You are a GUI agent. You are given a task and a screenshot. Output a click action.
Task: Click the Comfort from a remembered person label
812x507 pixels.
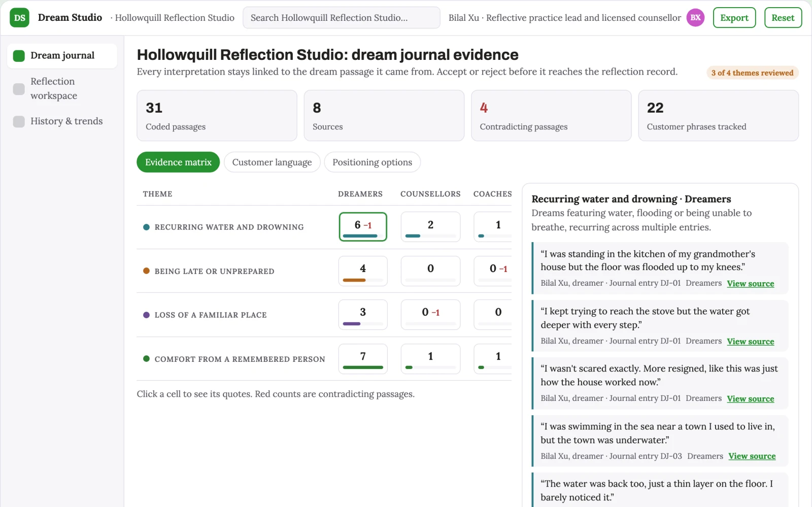240,359
